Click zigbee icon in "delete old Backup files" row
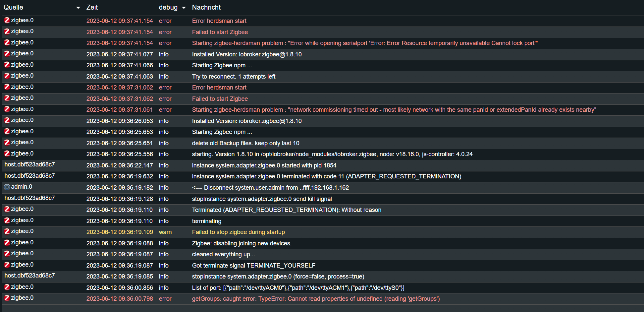Screen dimensions: 644x312 pyautogui.click(x=7, y=143)
